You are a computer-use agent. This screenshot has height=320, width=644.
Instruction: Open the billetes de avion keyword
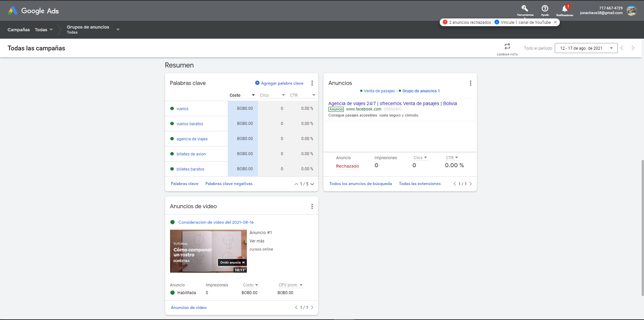click(x=191, y=154)
